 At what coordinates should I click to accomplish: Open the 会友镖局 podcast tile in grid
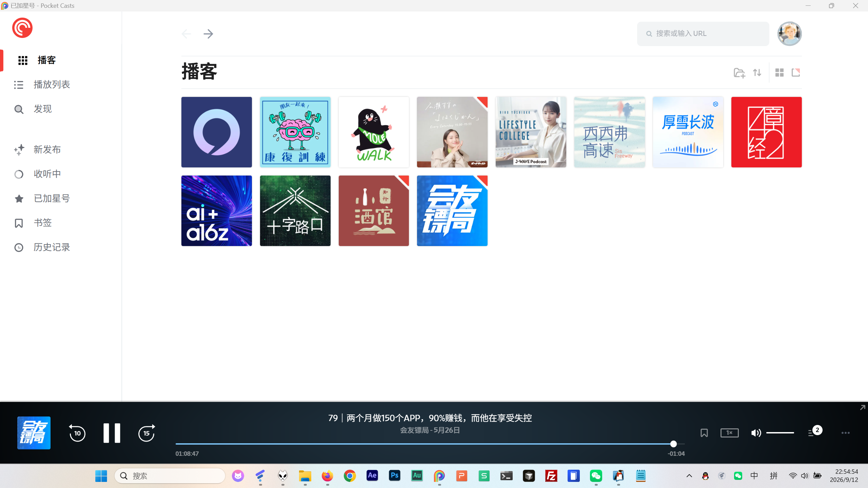pyautogui.click(x=452, y=211)
